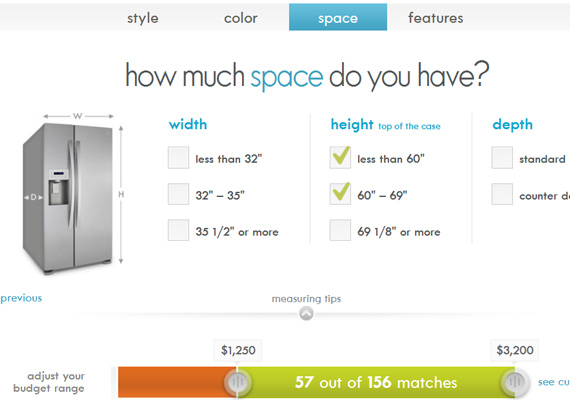Select the highlighted space tab
The width and height of the screenshot is (570, 400).
(x=338, y=17)
